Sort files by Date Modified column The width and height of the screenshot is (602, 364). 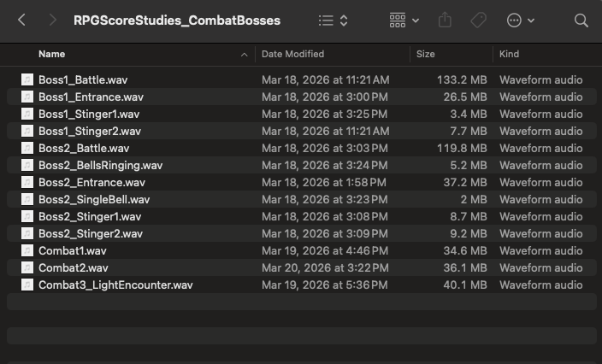(x=292, y=54)
